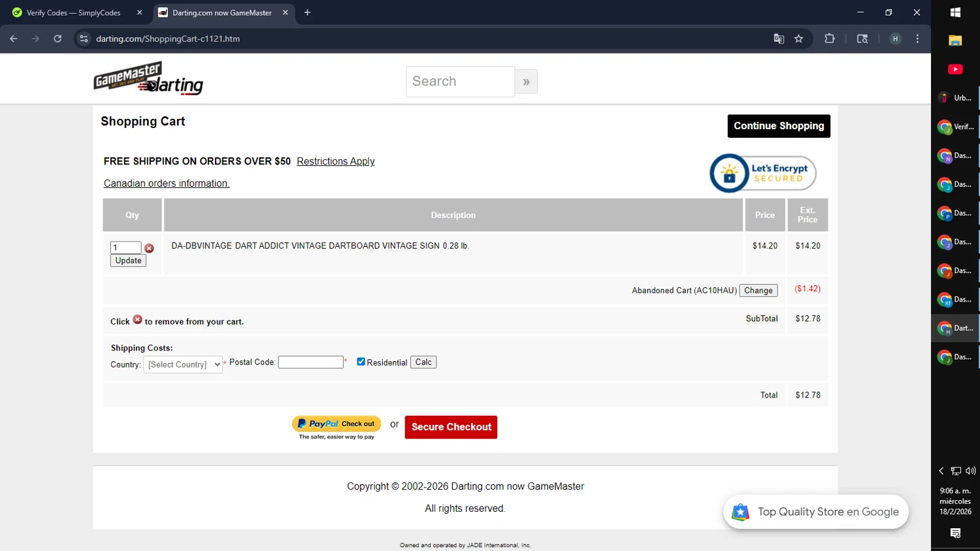Viewport: 980px width, 551px height.
Task: Click the tab search icon in Chrome toolbar
Action: [862, 39]
